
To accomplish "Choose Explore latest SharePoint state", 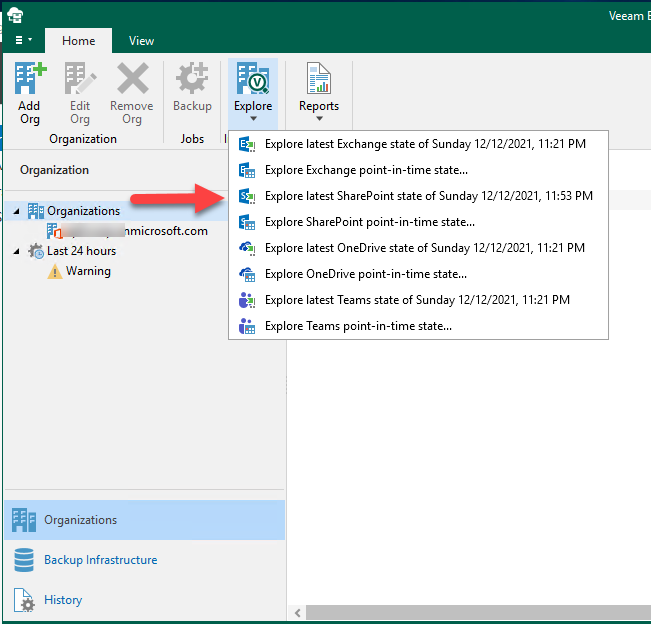I will pos(418,196).
